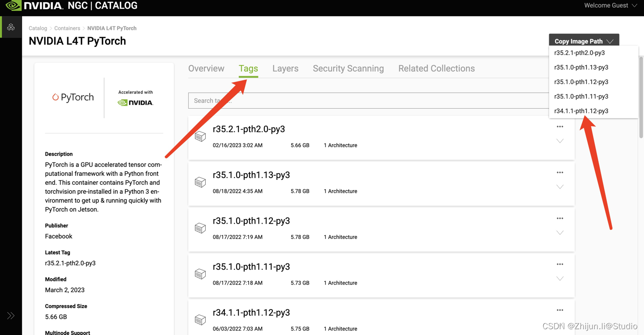Image resolution: width=644 pixels, height=335 pixels.
Task: Click the r35.1.0-pth1.11-py3 tag title in list
Action: (251, 267)
